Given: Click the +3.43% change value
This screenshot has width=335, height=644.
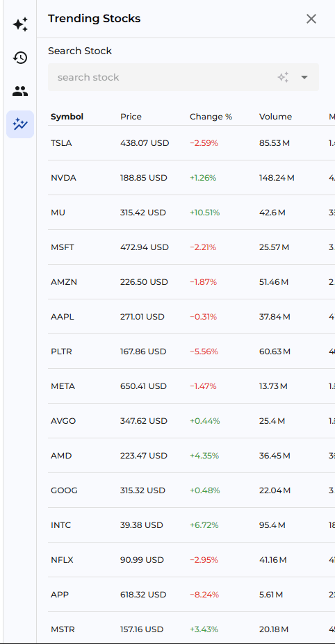Looking at the screenshot, I should 204,629.
